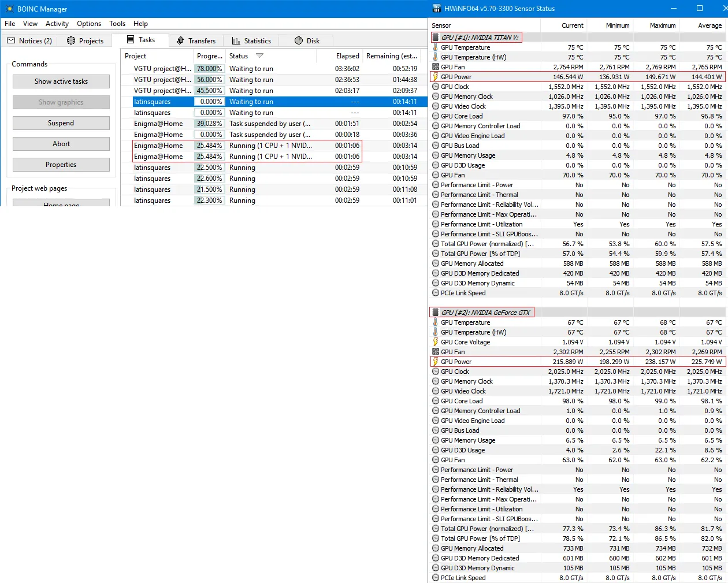Open the File menu

pyautogui.click(x=10, y=24)
